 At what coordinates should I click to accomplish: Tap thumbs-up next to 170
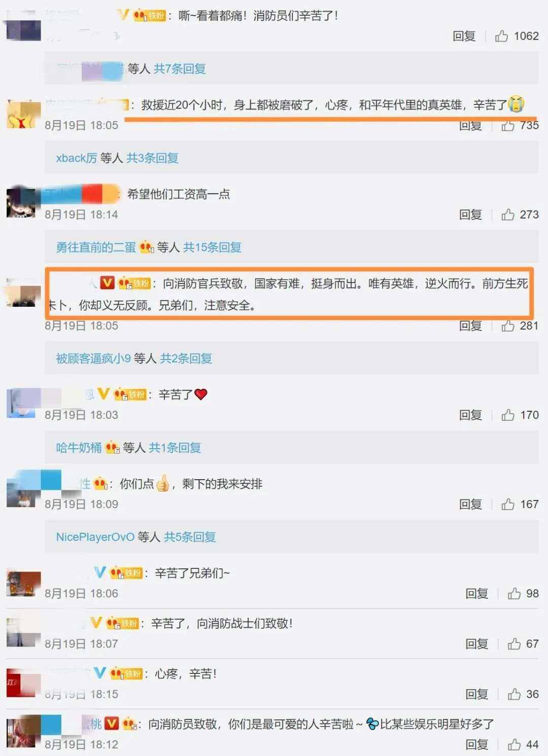coord(508,415)
